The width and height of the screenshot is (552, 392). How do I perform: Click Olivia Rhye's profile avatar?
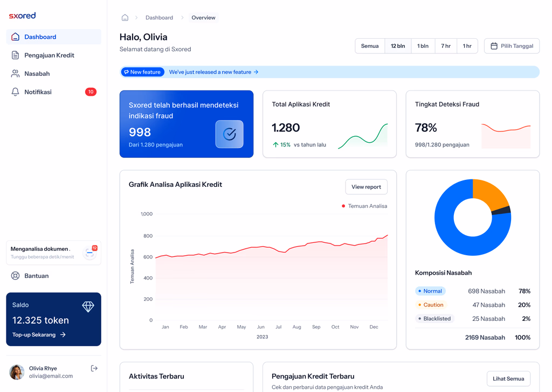tap(17, 372)
